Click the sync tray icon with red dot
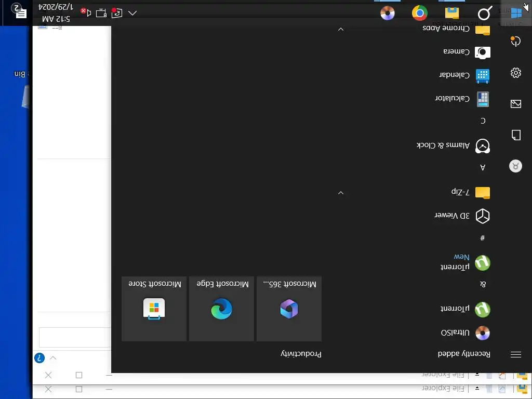The image size is (532, 399). coord(117,13)
